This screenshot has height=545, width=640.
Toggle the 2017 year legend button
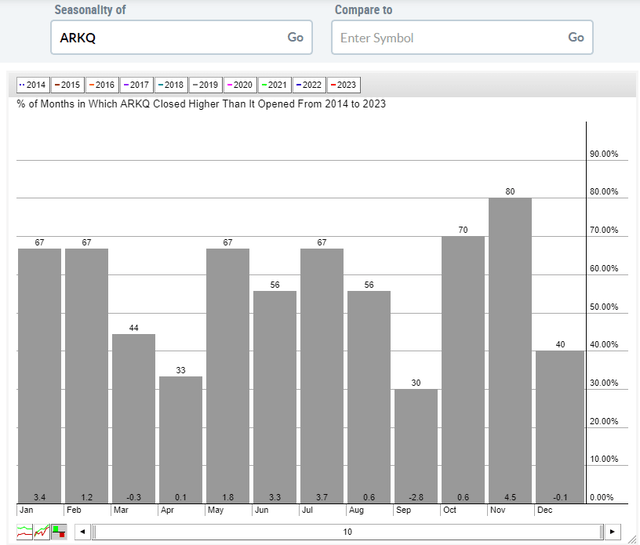point(137,85)
